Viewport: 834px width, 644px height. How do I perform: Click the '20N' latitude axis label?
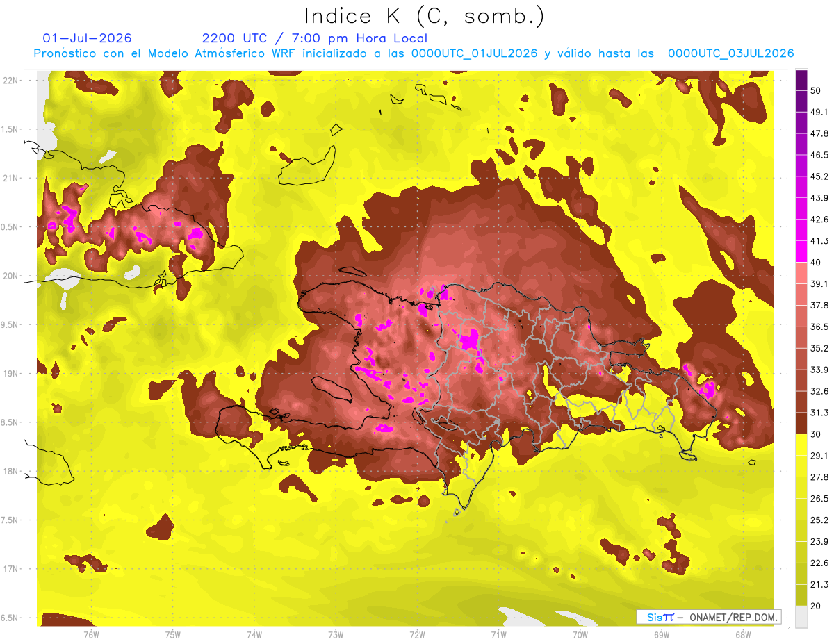click(10, 276)
